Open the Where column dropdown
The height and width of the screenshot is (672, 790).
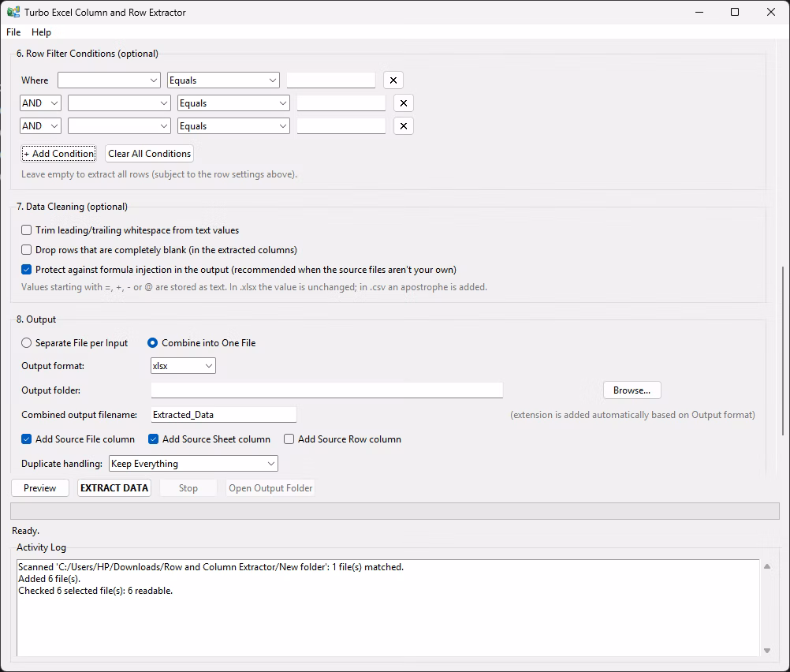(x=109, y=80)
